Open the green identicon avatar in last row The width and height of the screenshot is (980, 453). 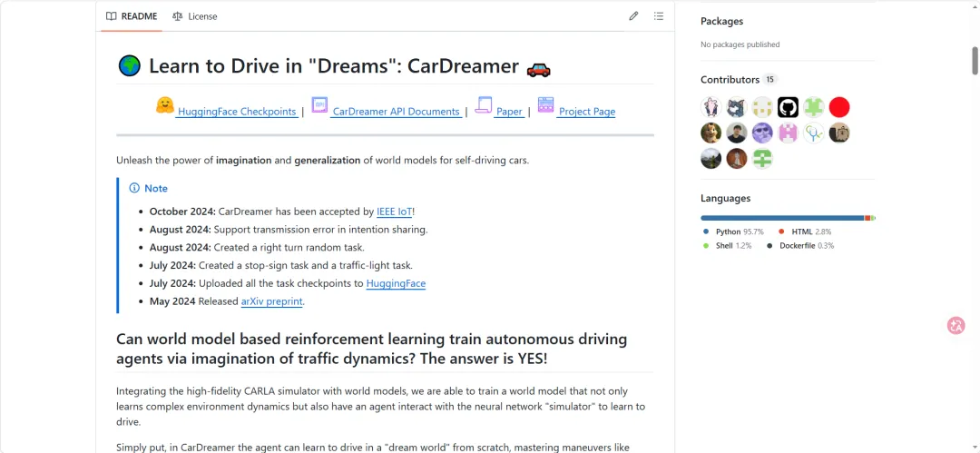(x=762, y=159)
